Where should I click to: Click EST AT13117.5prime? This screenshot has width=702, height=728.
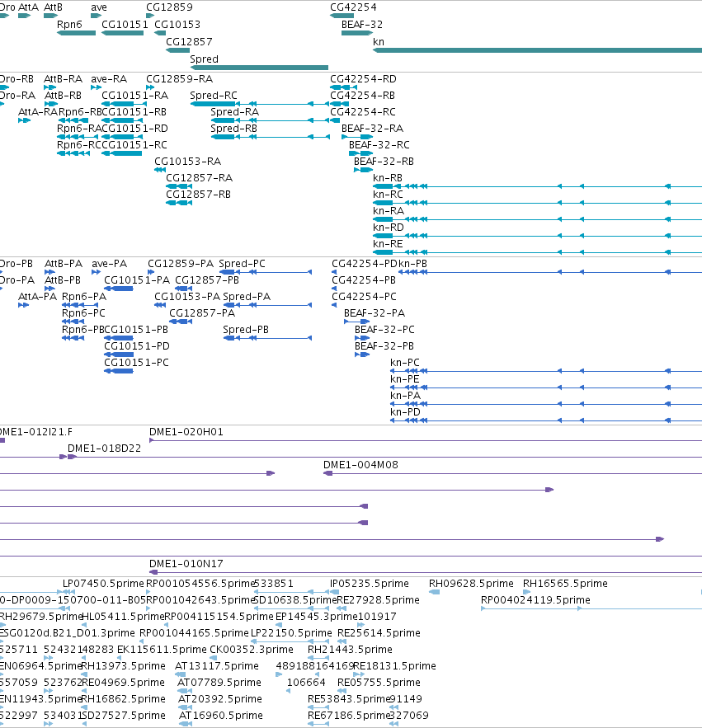tap(216, 666)
